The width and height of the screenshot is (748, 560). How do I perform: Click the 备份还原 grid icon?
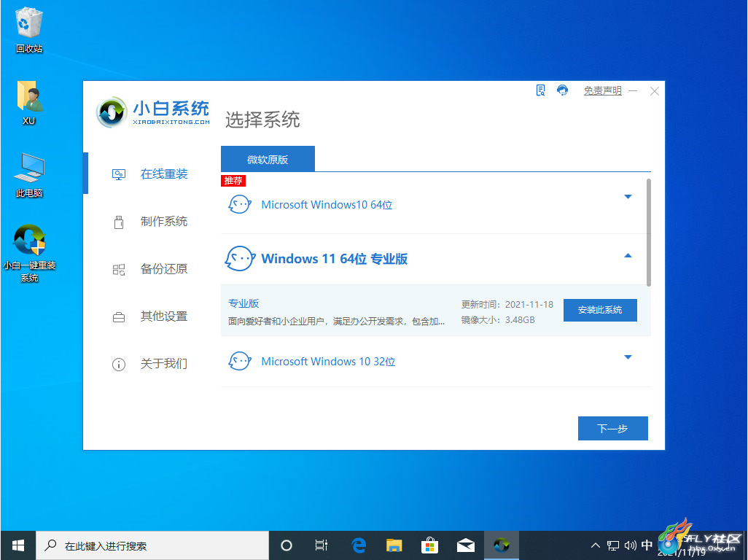(x=119, y=270)
